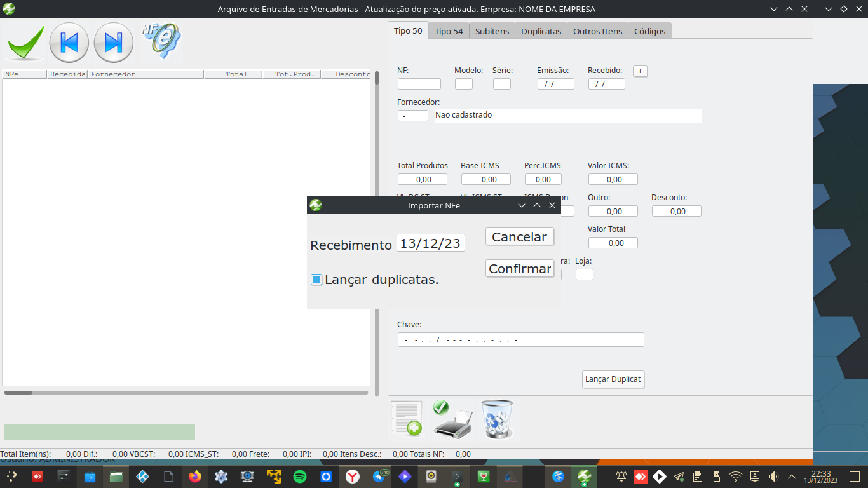This screenshot has height=488, width=868.
Task: Go to the last record with the blue arrow
Action: click(x=114, y=43)
